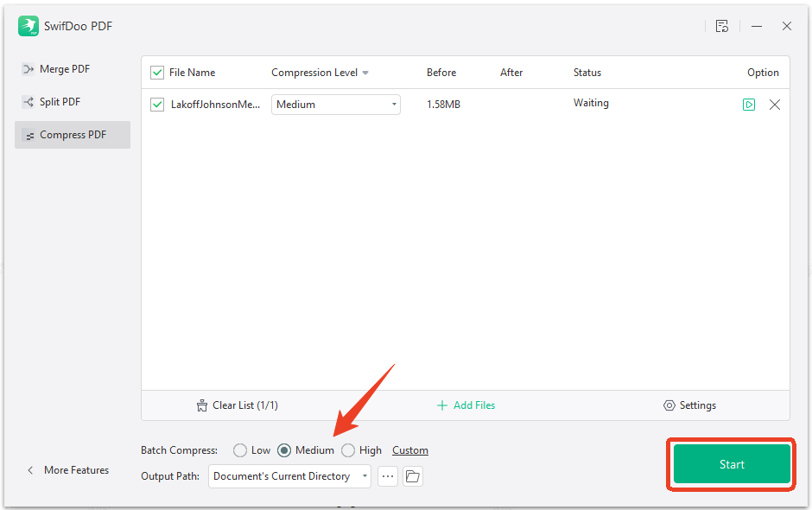Screen dimensions: 812x510
Task: Click the Status column header
Action: pos(587,73)
